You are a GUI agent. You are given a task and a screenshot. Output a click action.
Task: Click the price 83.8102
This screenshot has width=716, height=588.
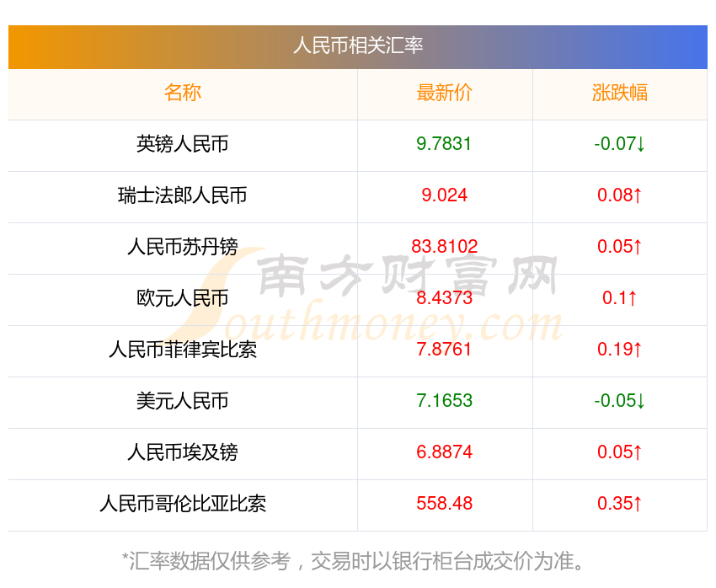(x=444, y=247)
